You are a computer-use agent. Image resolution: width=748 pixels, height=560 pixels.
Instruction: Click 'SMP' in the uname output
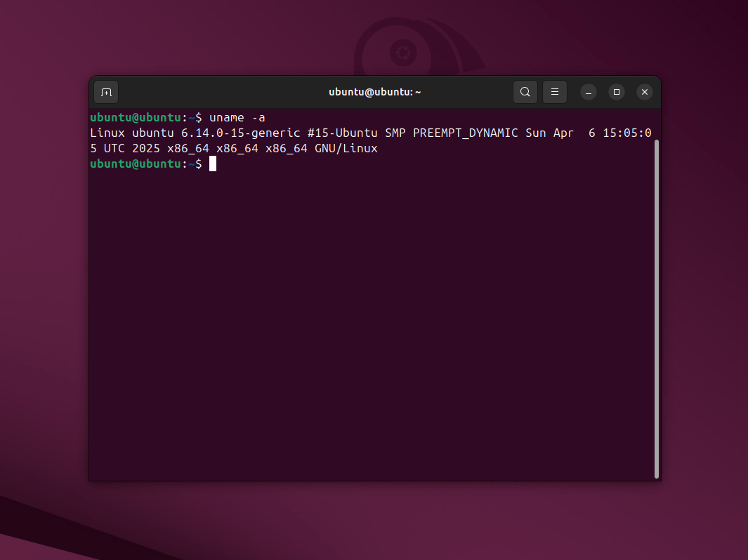[395, 133]
